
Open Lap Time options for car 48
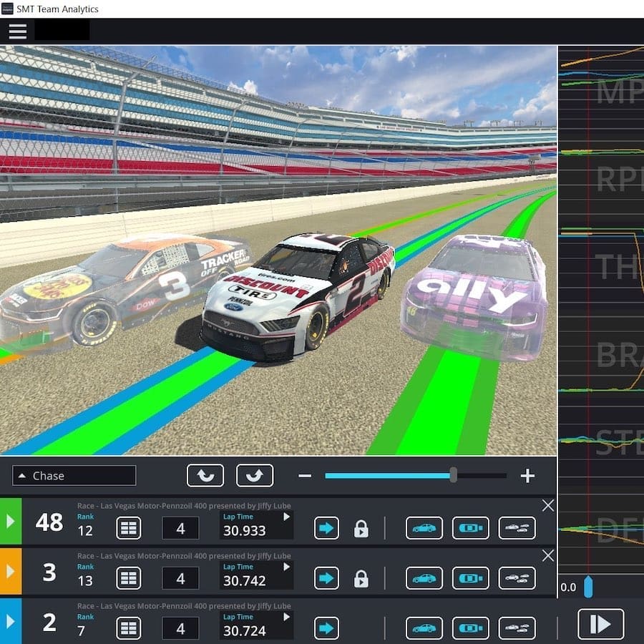[287, 517]
